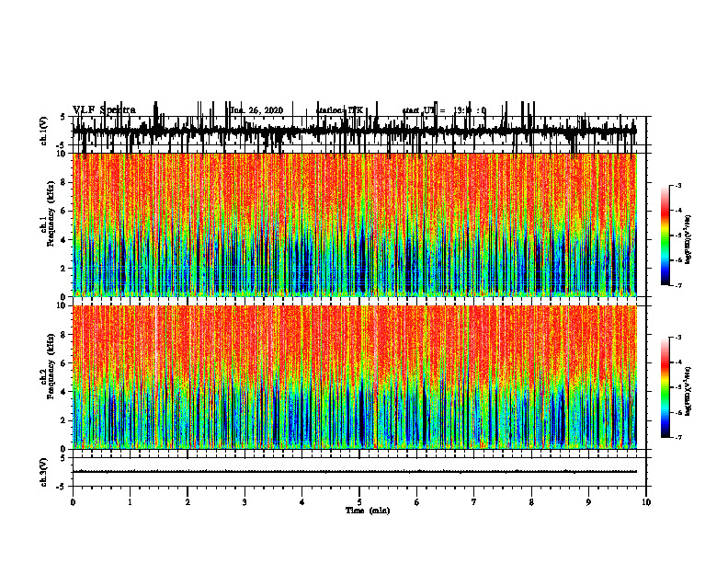This screenshot has height=563, width=728.
Task: Click the "6" tick on the time axis
Action: pos(417,502)
